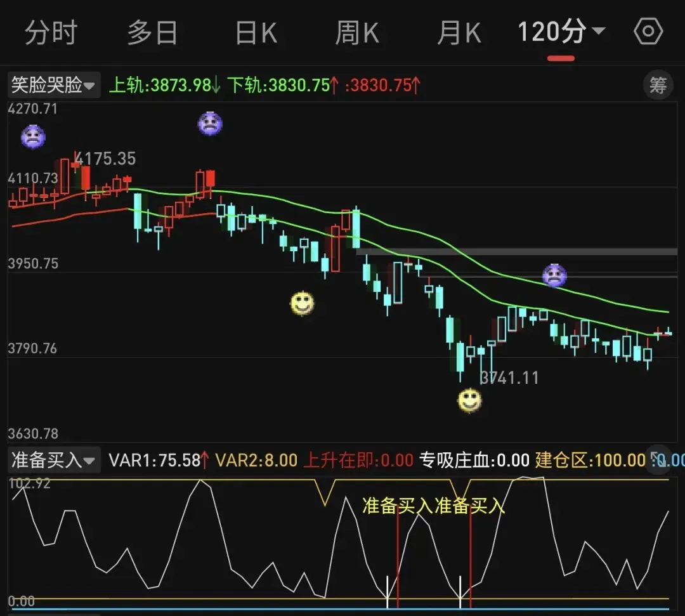685x616 pixels.
Task: Click the yellow smiley face below 3950.75 level
Action: [302, 303]
